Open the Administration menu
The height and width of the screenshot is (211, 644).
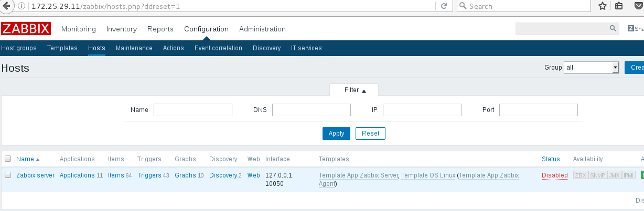coord(262,29)
